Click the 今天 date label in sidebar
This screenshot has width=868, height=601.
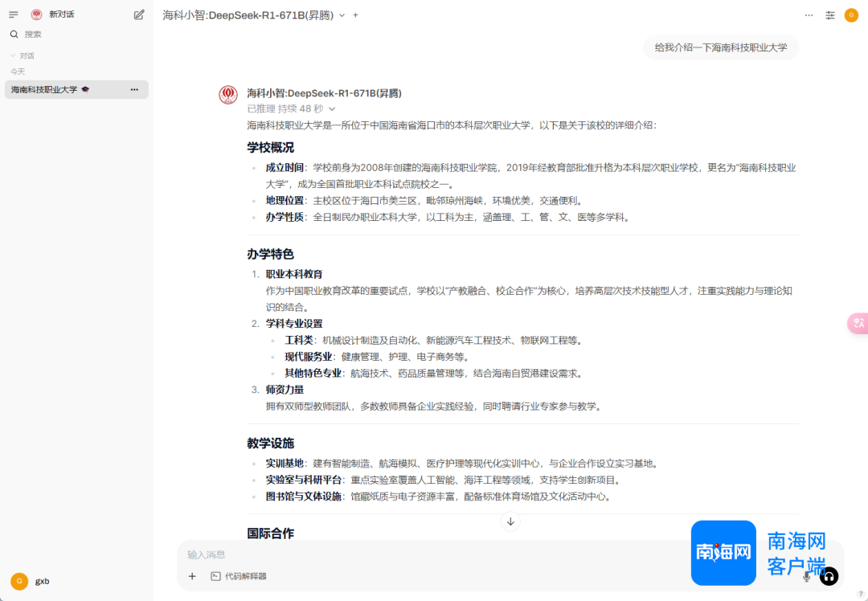(x=18, y=72)
